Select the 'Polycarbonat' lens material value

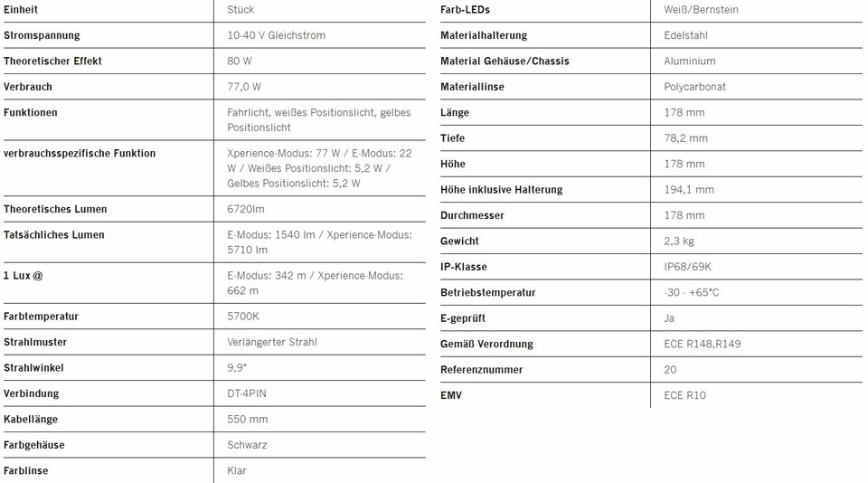(694, 87)
